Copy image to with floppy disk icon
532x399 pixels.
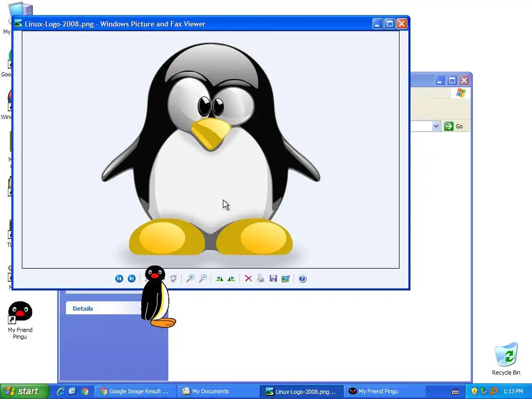(x=273, y=278)
